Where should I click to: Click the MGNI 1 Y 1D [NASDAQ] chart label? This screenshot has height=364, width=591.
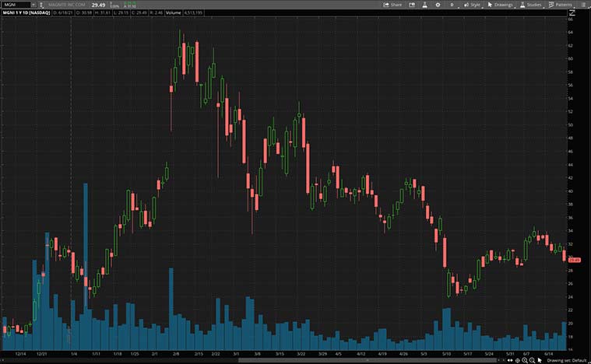[26, 12]
